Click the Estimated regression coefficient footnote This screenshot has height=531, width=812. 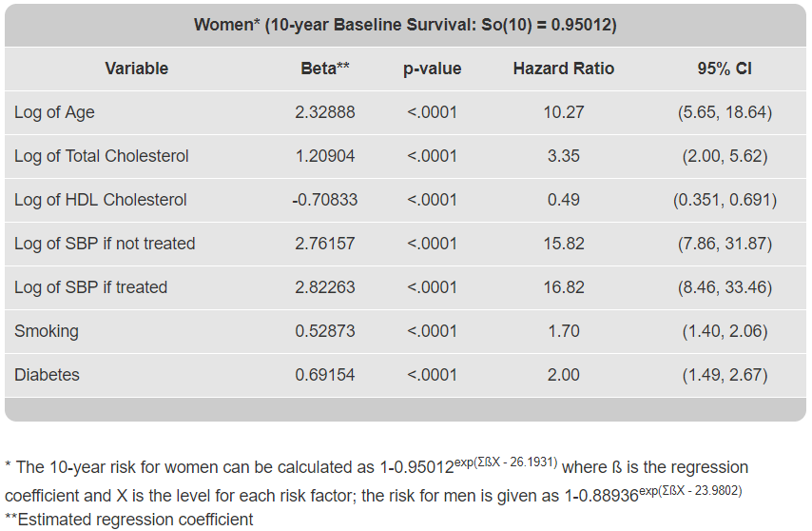tap(129, 520)
